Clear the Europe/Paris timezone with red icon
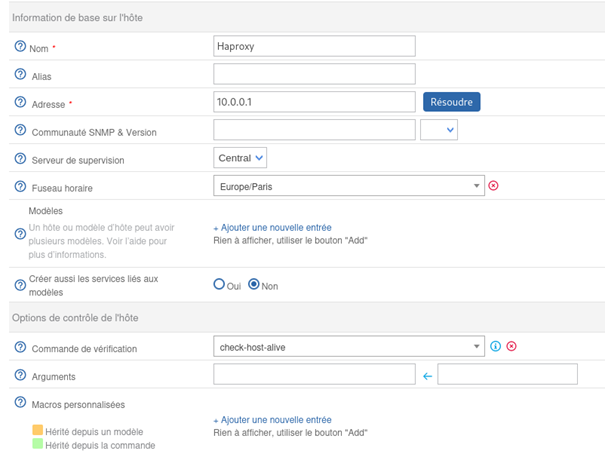The image size is (605, 460). click(493, 186)
